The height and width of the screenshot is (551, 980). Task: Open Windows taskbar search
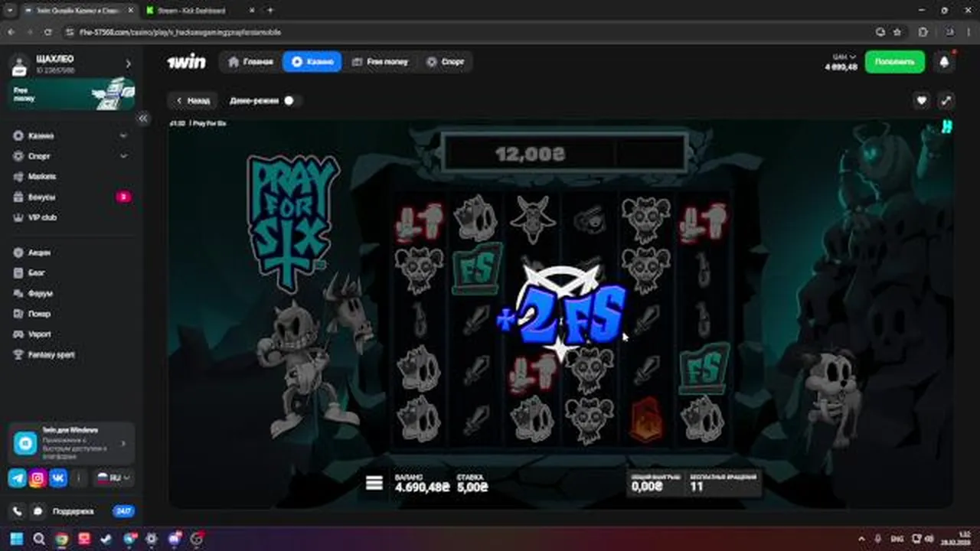point(39,539)
